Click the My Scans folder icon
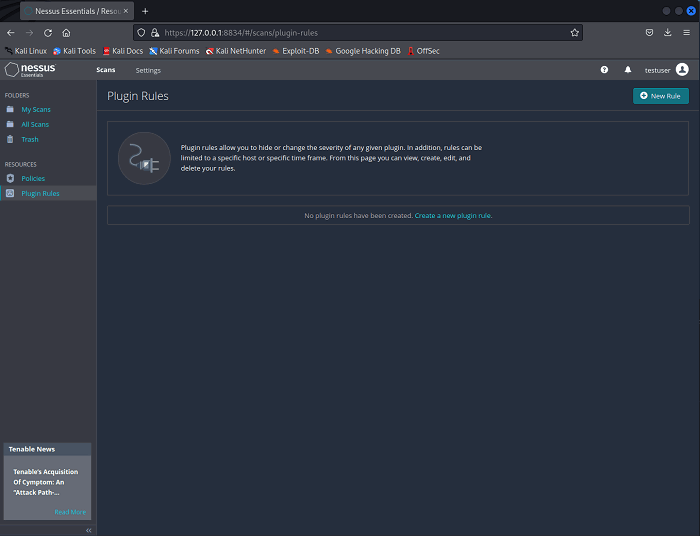The width and height of the screenshot is (700, 536). pos(10,109)
